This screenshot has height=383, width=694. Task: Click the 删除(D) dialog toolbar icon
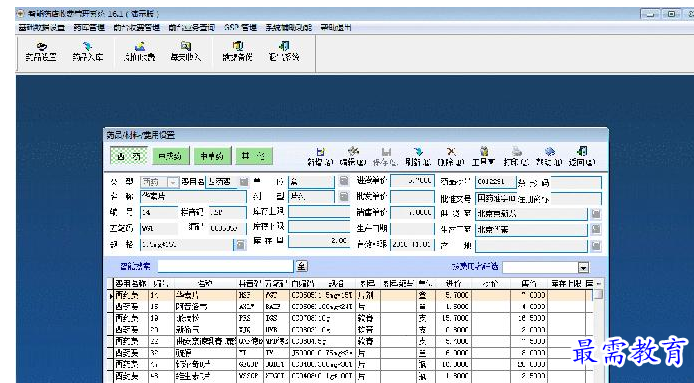(x=451, y=157)
